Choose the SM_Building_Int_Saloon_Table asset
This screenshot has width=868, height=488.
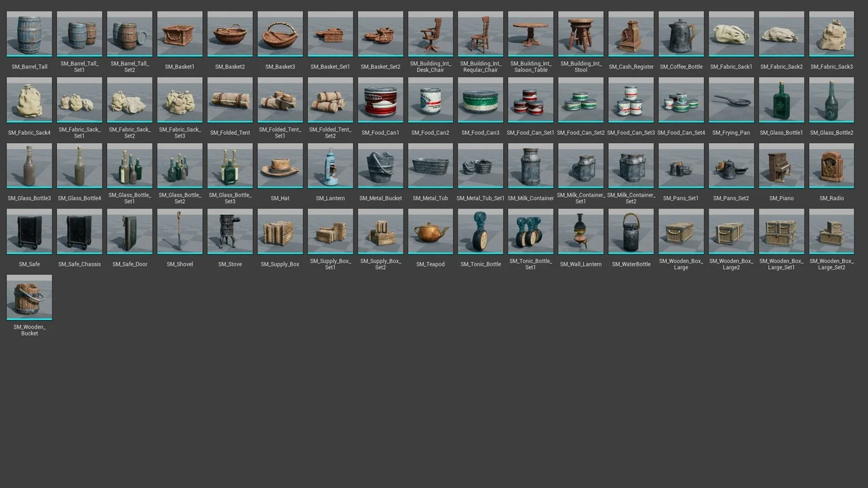531,34
